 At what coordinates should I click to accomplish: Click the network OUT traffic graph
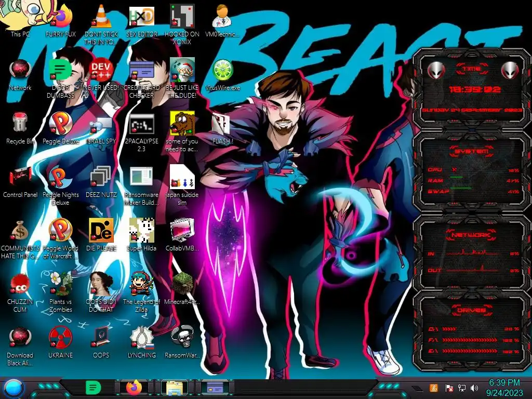click(473, 270)
